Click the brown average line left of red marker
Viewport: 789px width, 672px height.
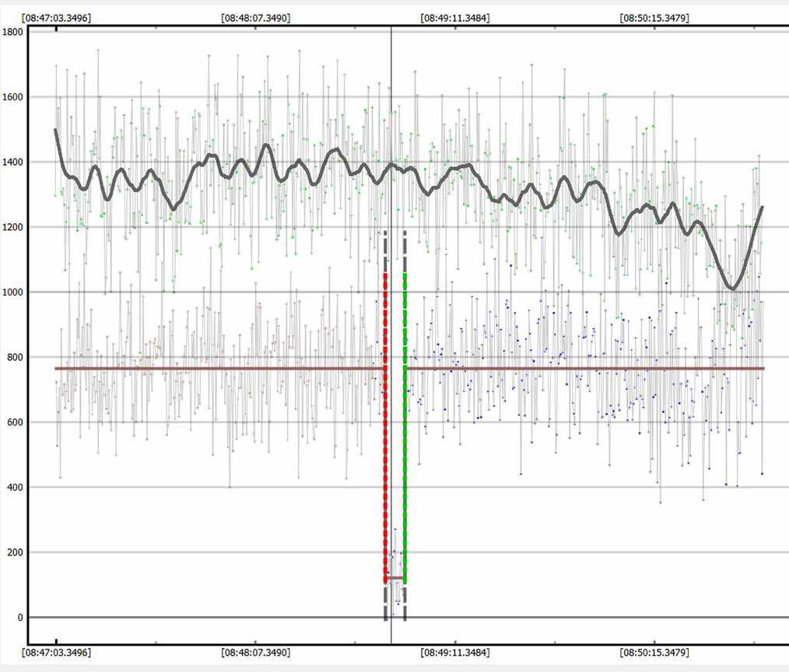coord(219,369)
